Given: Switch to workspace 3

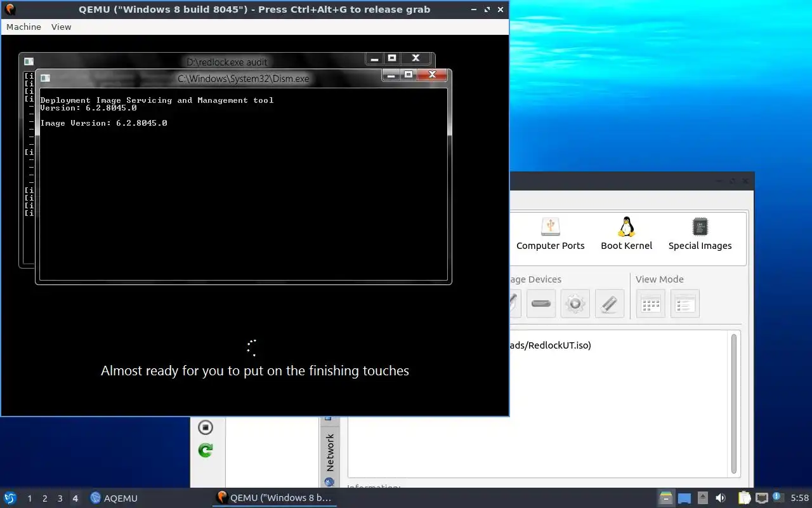Looking at the screenshot, I should coord(60,498).
